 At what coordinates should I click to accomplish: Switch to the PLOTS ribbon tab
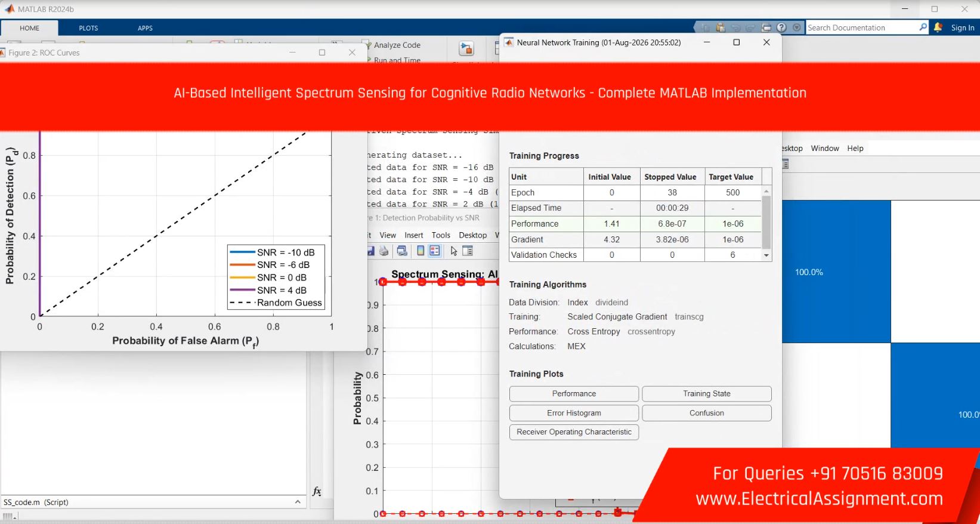(88, 28)
